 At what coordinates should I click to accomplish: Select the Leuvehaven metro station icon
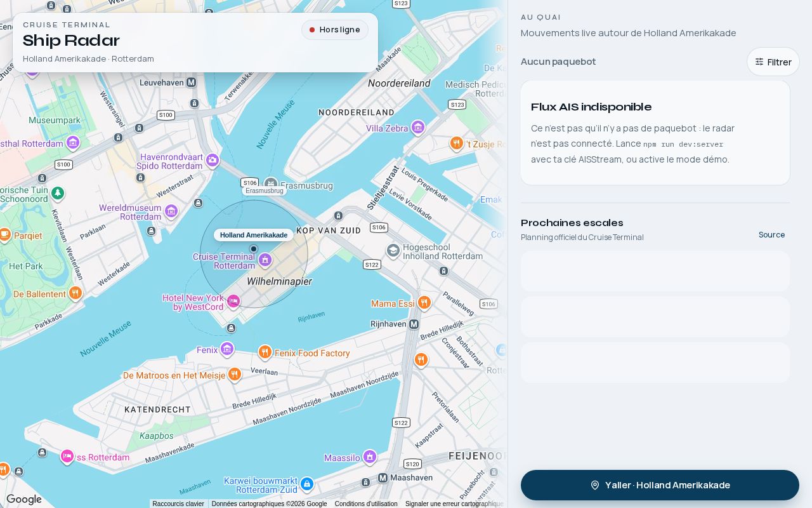pyautogui.click(x=190, y=83)
